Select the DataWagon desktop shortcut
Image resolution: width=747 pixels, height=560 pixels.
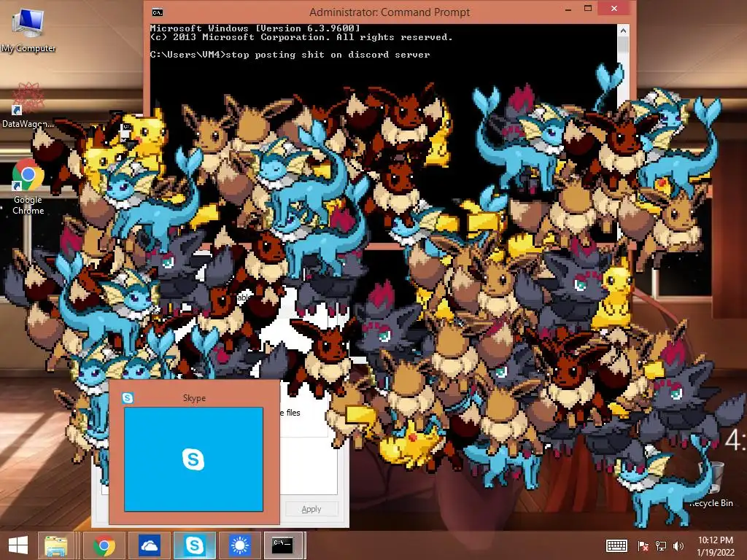tap(28, 106)
